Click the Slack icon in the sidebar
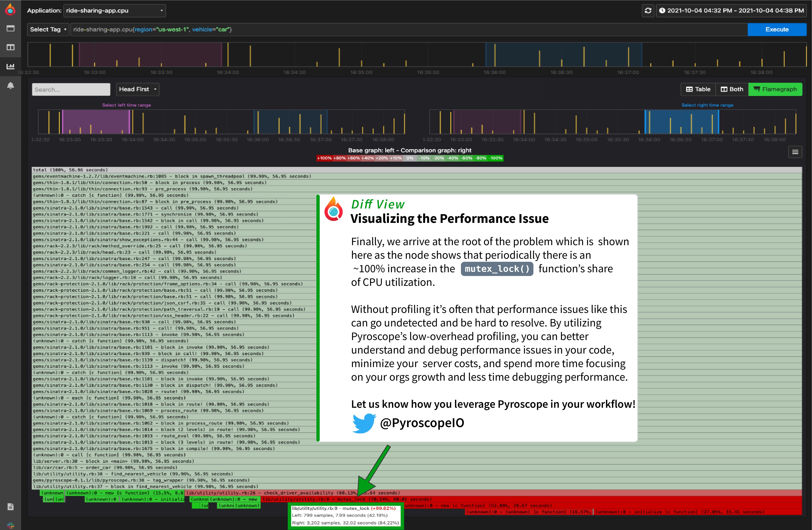Viewport: 812px width, 530px height. point(10,526)
